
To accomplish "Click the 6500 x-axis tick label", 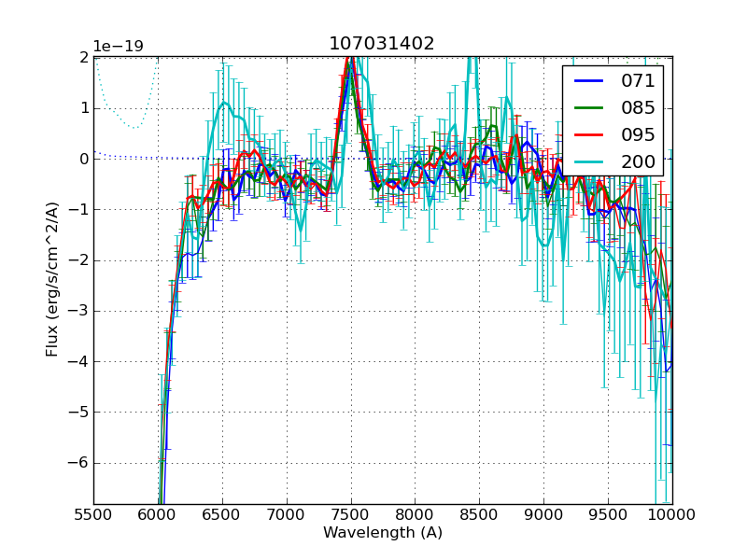I will [222, 514].
